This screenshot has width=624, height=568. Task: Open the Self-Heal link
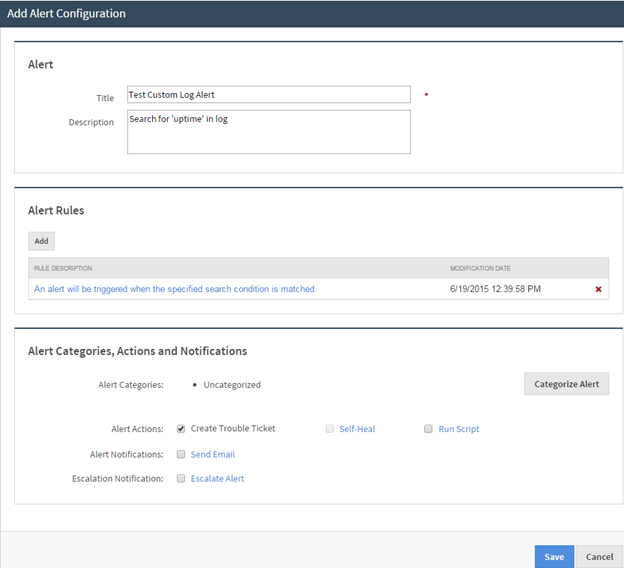[357, 429]
